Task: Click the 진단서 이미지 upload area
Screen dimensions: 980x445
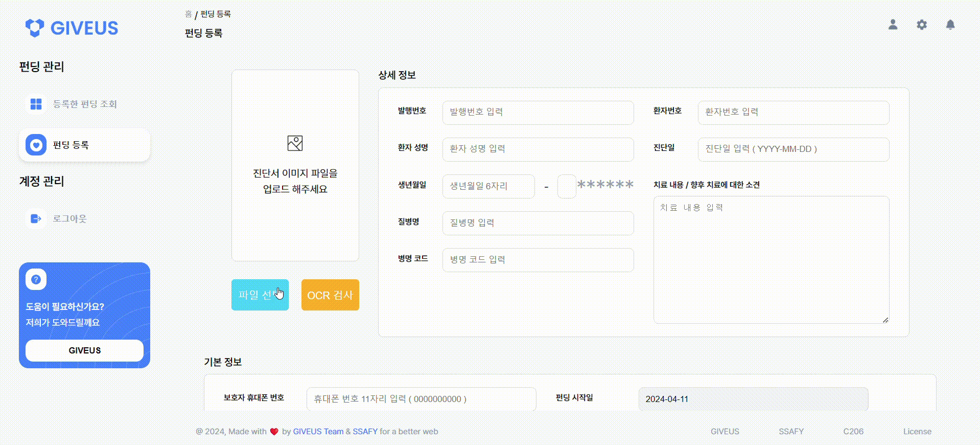Action: pyautogui.click(x=295, y=165)
